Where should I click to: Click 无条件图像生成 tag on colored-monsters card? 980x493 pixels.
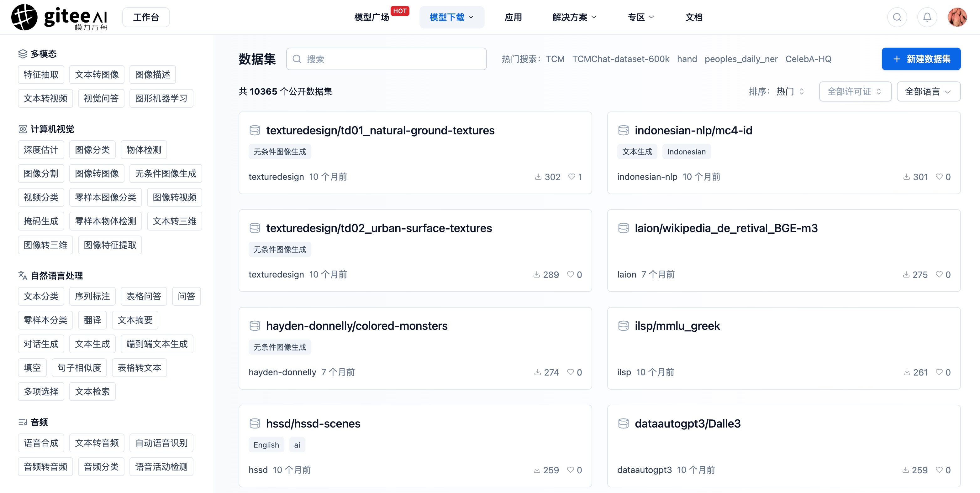tap(280, 347)
